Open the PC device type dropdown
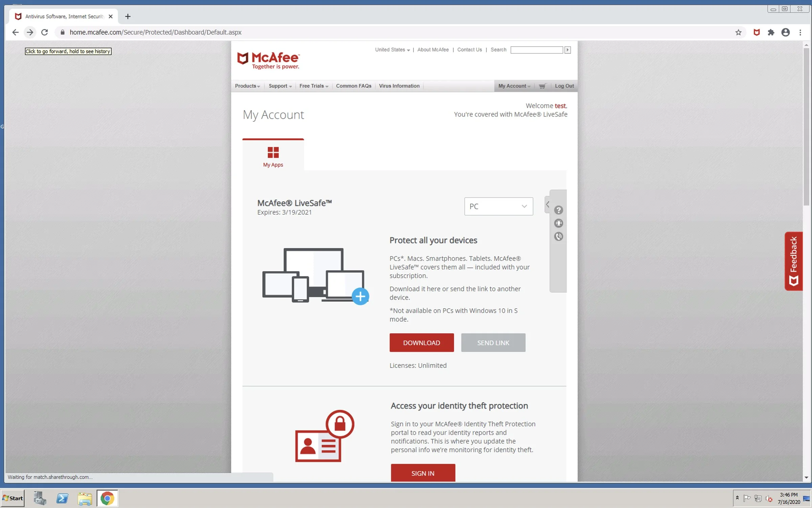 [x=498, y=206]
